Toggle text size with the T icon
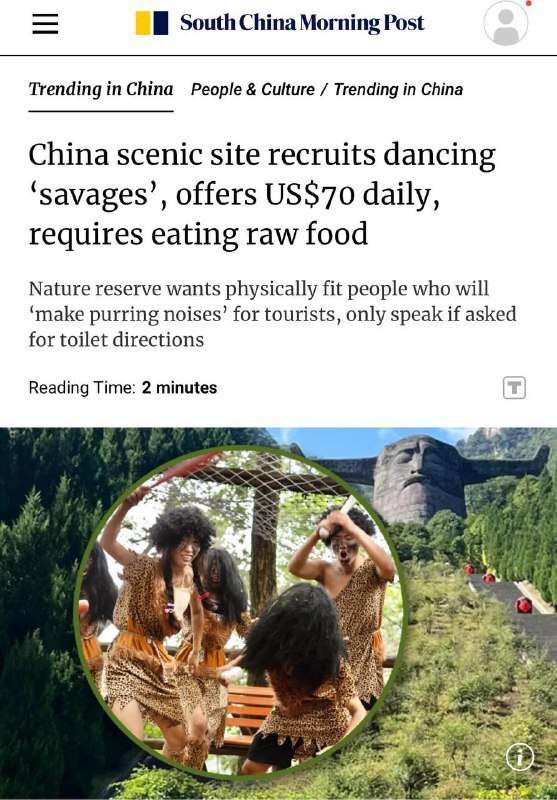 point(514,388)
